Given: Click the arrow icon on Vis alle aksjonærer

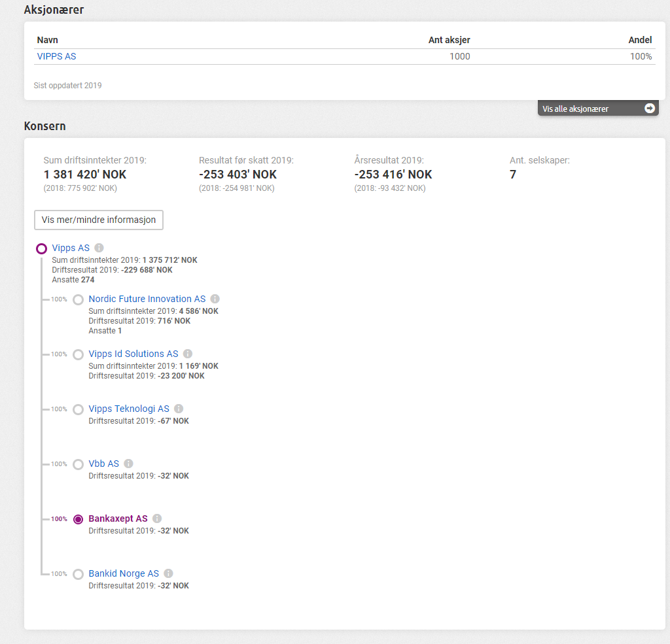Looking at the screenshot, I should tap(650, 109).
